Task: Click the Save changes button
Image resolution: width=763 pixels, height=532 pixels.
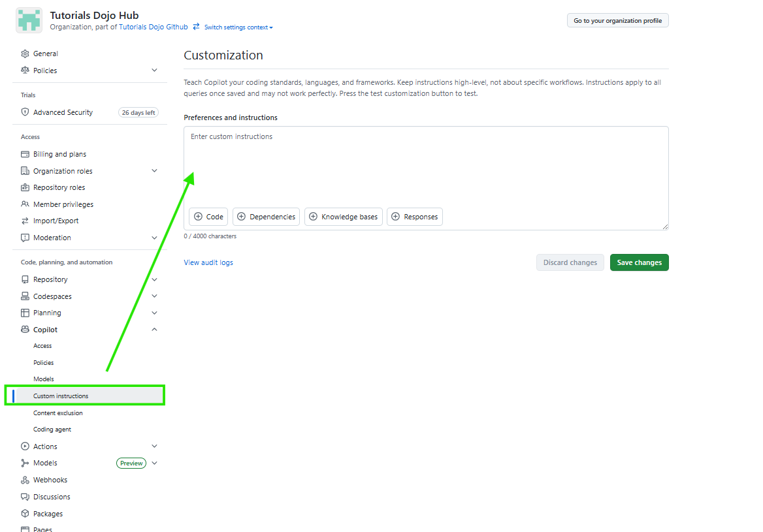Action: coord(639,262)
